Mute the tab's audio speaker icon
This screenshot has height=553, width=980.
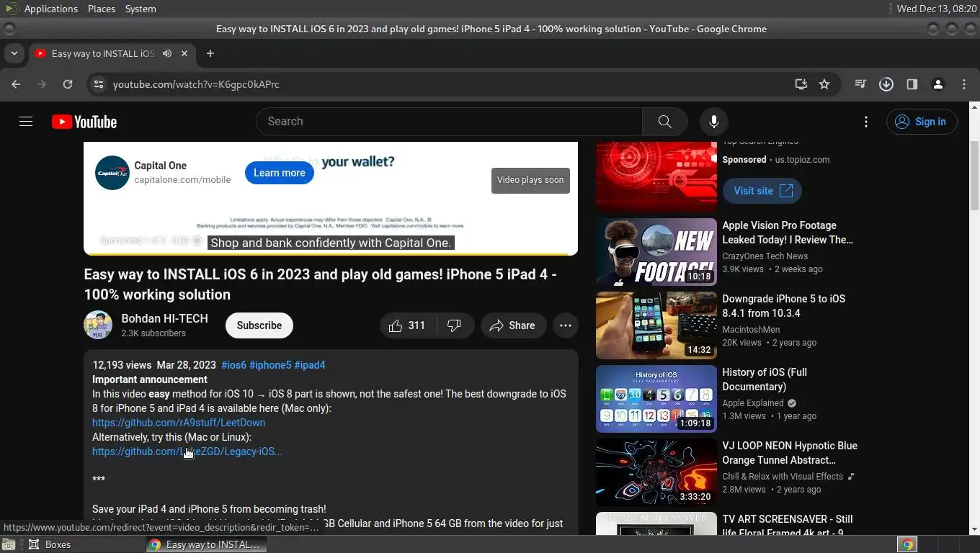point(167,53)
